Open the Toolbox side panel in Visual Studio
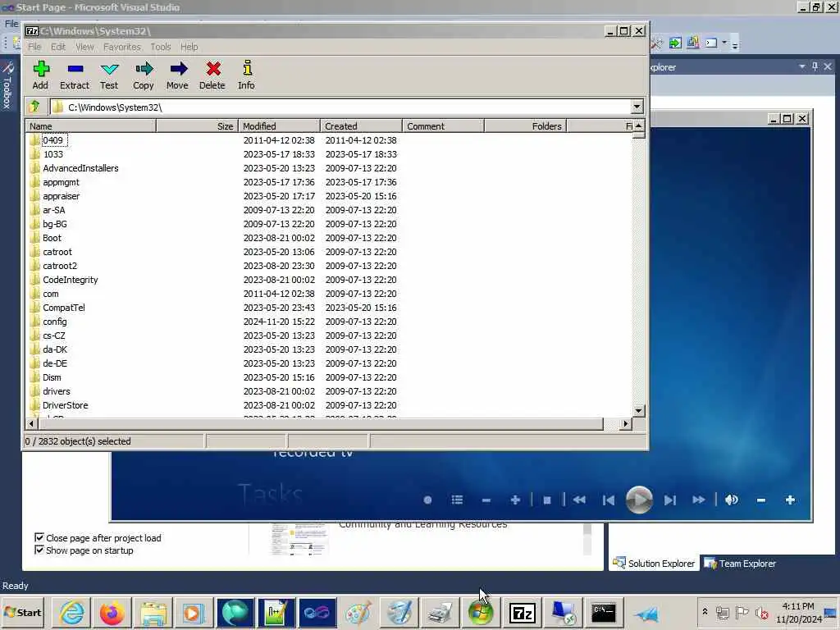The width and height of the screenshot is (840, 630). click(x=7, y=85)
